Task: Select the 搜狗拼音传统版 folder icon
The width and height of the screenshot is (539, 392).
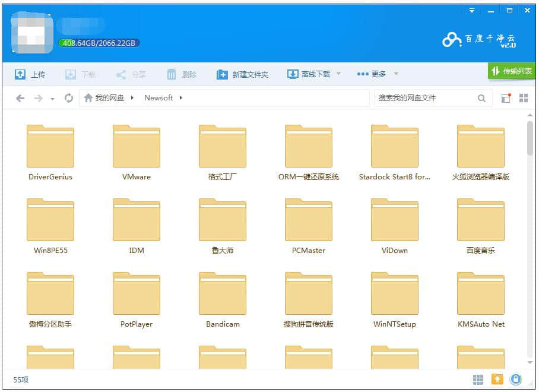Action: (309, 293)
